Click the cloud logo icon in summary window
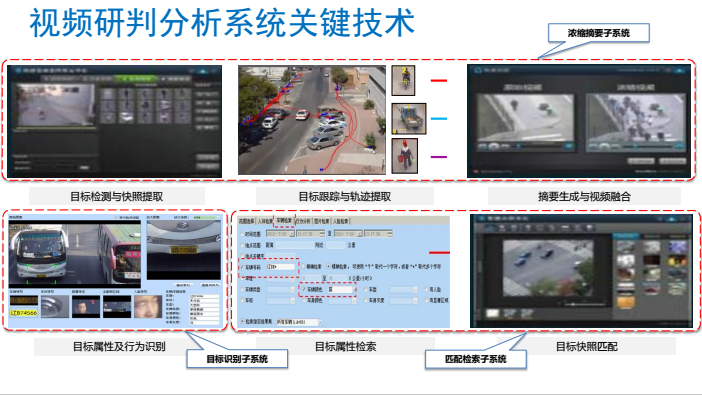This screenshot has height=395, width=702. pyautogui.click(x=478, y=70)
